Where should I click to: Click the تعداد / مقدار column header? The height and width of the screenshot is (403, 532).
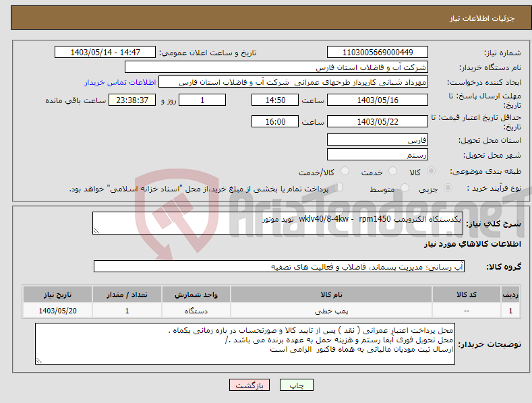pos(127,294)
